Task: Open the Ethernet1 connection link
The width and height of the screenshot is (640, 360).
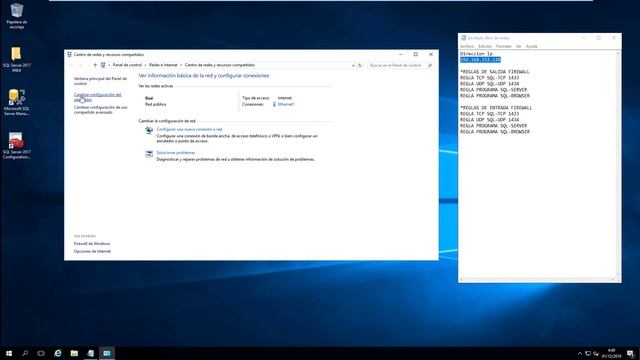Action: point(286,104)
